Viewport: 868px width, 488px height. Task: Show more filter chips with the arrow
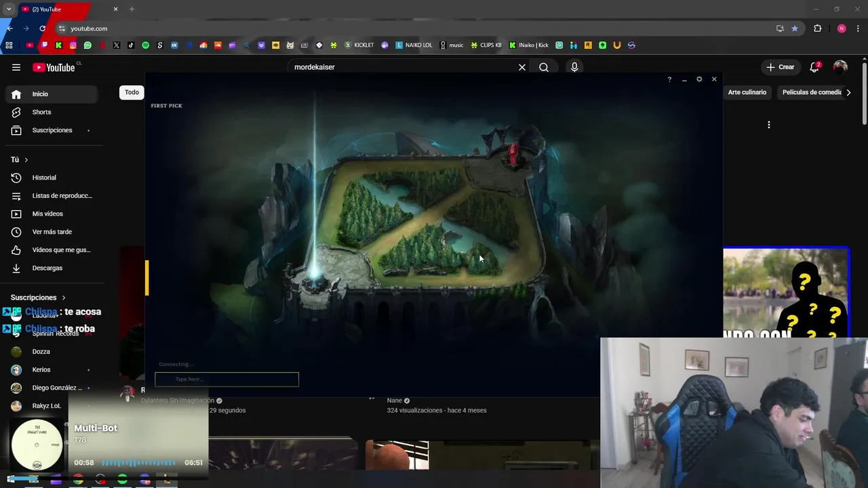point(848,92)
